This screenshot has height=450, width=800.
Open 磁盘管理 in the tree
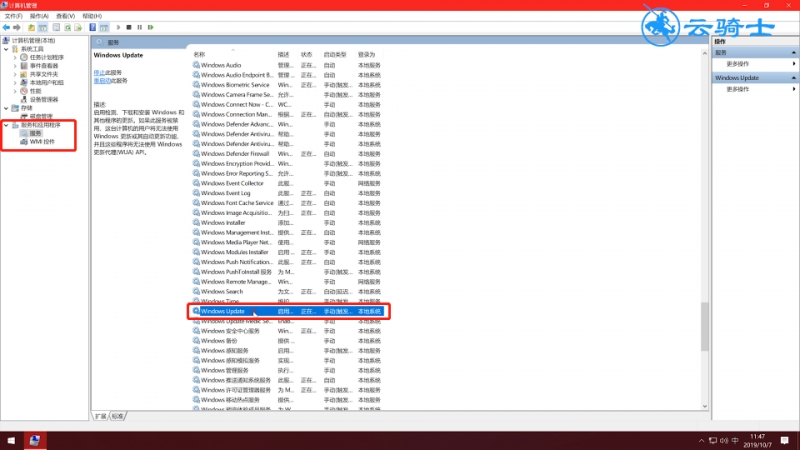tap(41, 116)
